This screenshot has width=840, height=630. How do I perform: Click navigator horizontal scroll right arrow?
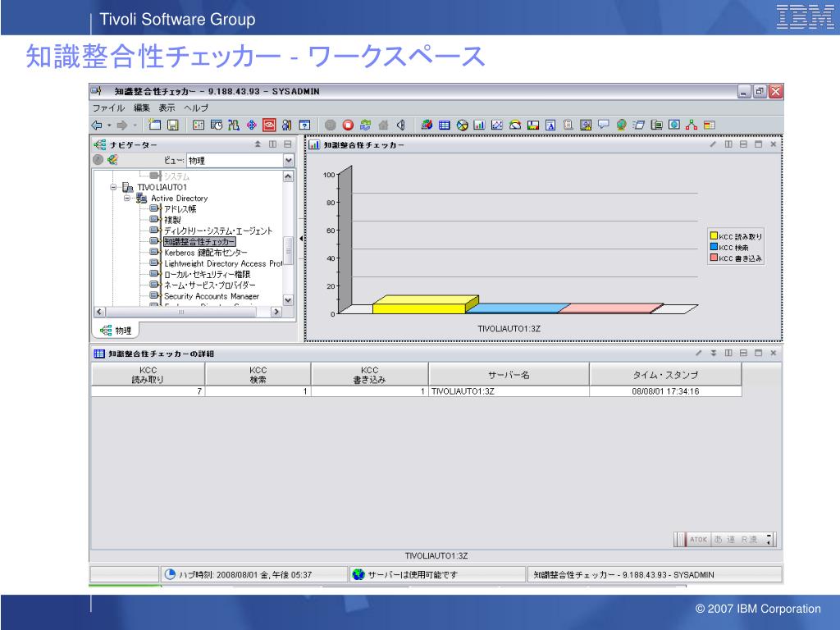coord(276,311)
